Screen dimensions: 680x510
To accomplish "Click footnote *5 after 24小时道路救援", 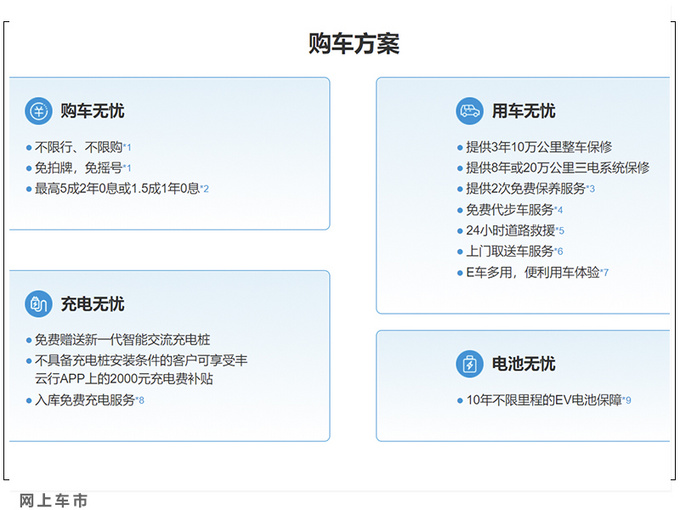I will click(560, 230).
